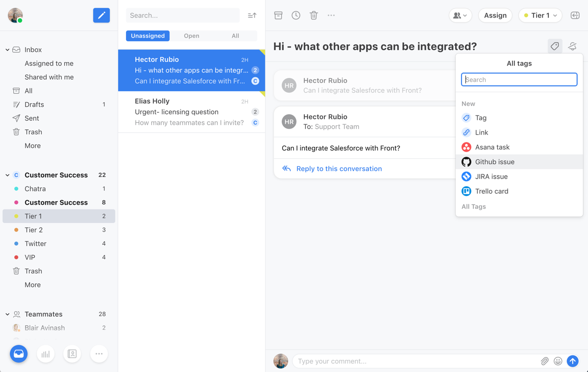Focus the All tags search field
The image size is (588, 372).
coord(519,79)
